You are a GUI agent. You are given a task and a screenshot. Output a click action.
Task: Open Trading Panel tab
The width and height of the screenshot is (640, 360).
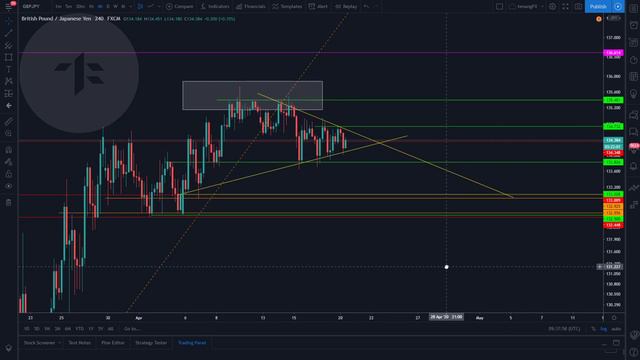[192, 343]
